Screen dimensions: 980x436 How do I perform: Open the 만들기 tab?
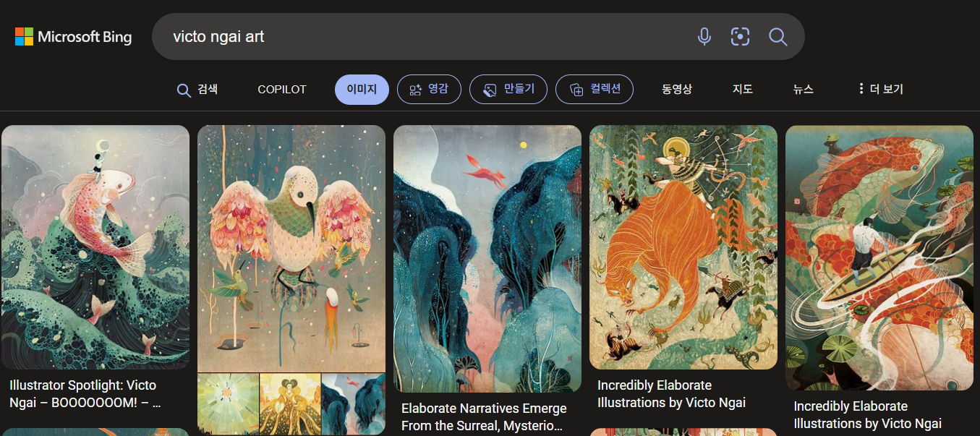pos(508,90)
